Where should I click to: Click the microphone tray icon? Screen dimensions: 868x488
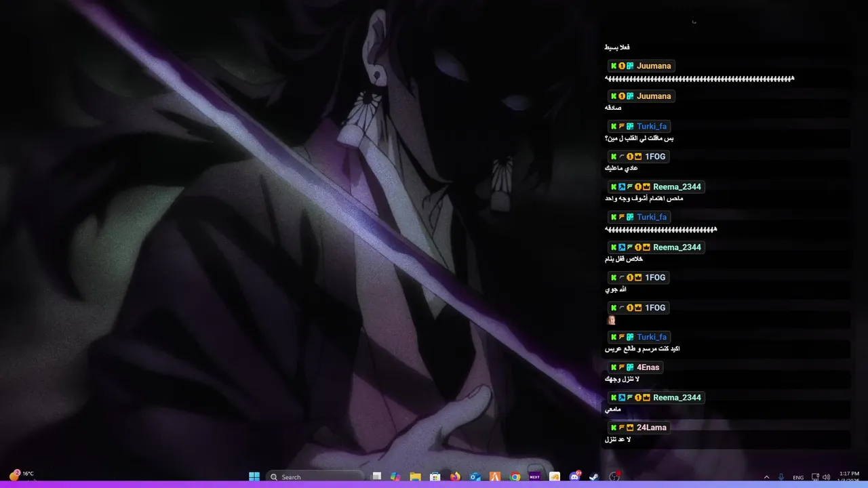coord(782,477)
